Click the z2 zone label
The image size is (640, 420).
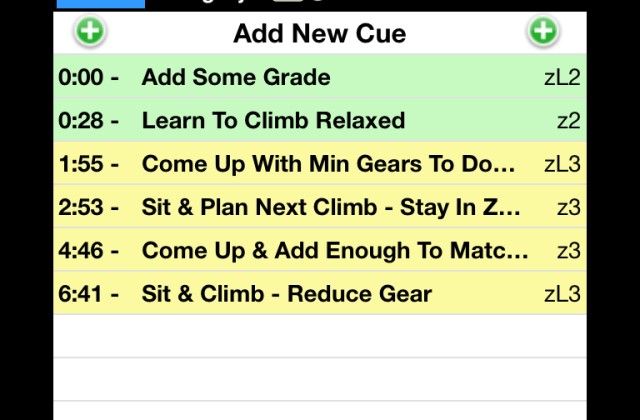(x=569, y=121)
